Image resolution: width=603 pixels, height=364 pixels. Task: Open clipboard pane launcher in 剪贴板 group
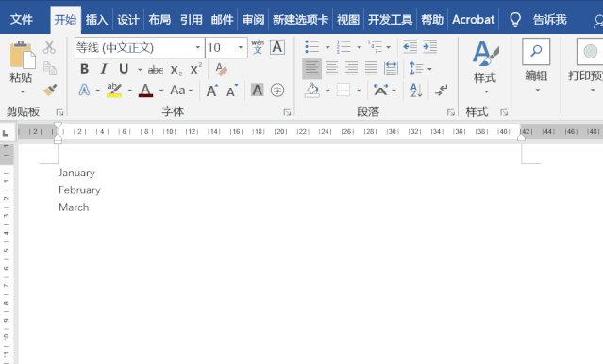(59, 112)
